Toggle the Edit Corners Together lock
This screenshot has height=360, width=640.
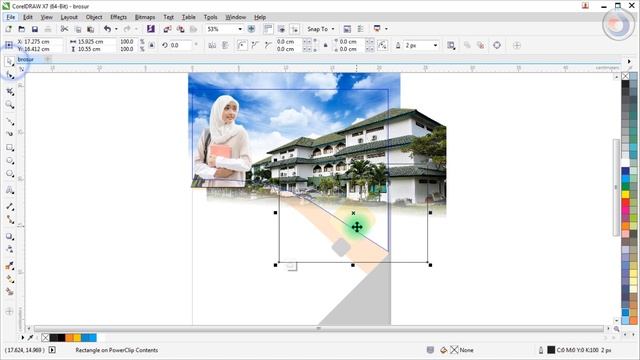[x=325, y=45]
